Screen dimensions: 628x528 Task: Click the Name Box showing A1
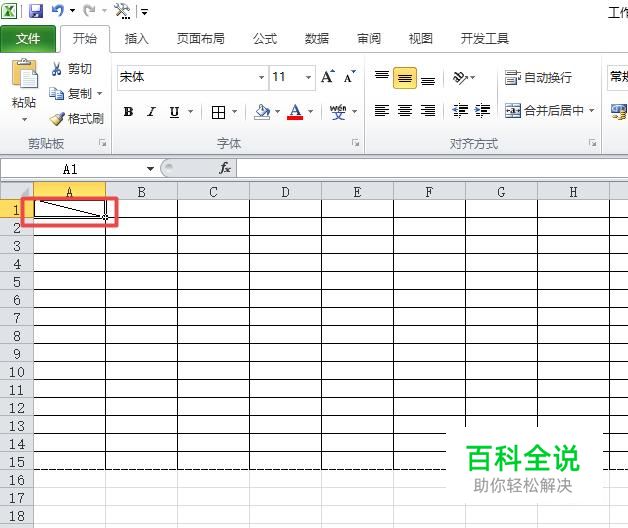click(72, 169)
